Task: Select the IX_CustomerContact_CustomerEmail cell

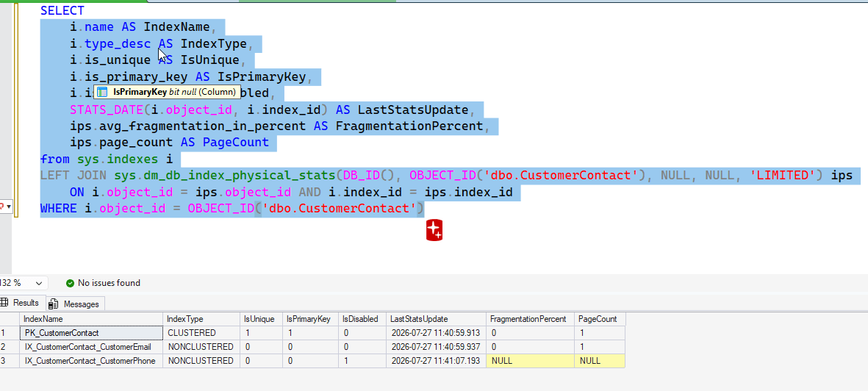Action: pos(91,347)
